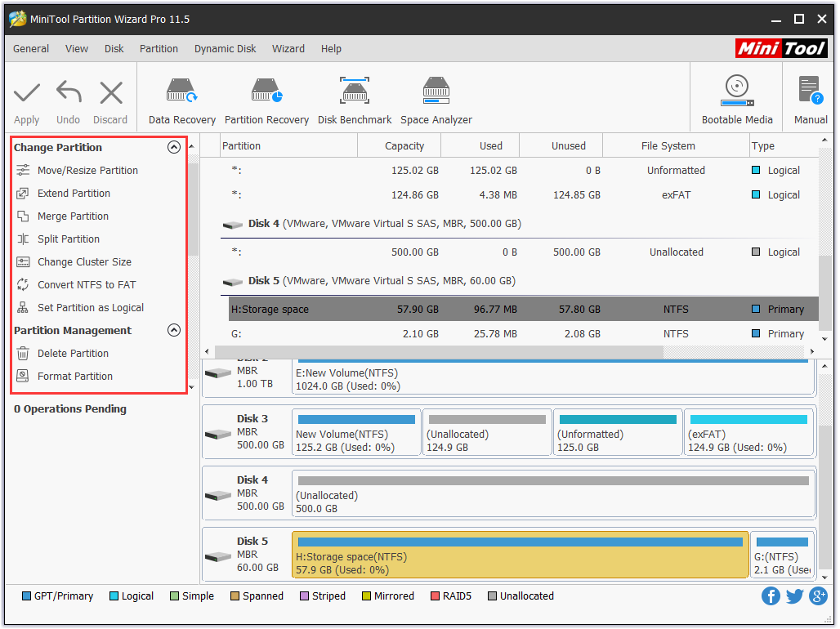Click the Change Cluster Size link
This screenshot has width=840, height=629.
tap(85, 262)
